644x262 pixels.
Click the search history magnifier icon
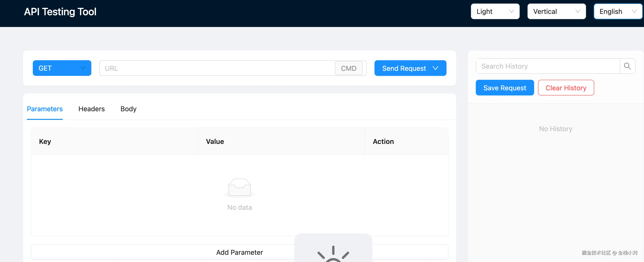pos(627,66)
